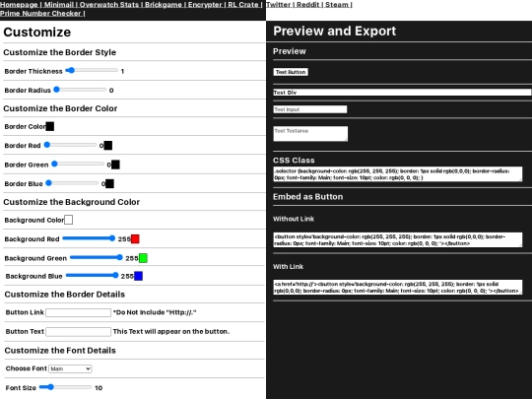Screen dimensions: 532x399
Task: Adjust the Border Blue slider
Action: coord(72,183)
